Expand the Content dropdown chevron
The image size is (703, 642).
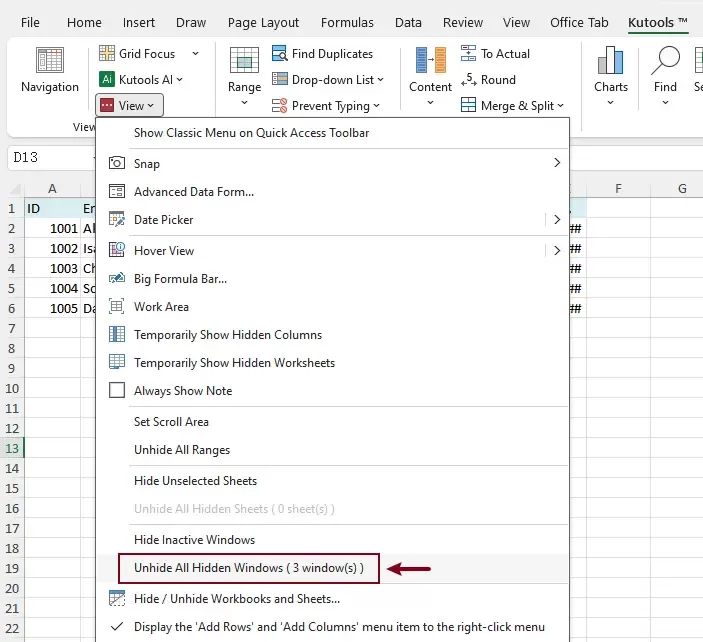click(430, 103)
